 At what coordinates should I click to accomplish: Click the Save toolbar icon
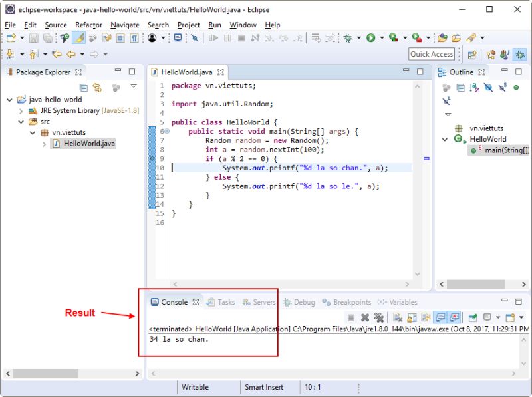click(34, 38)
